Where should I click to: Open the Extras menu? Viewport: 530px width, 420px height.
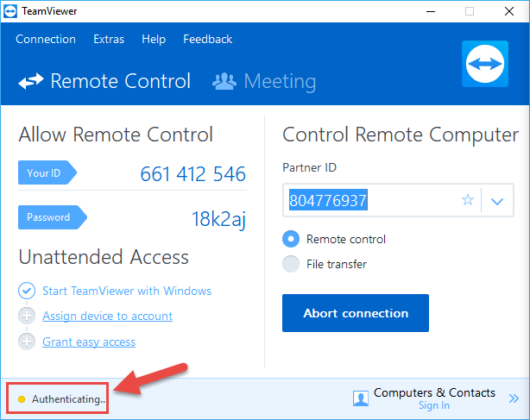(109, 39)
